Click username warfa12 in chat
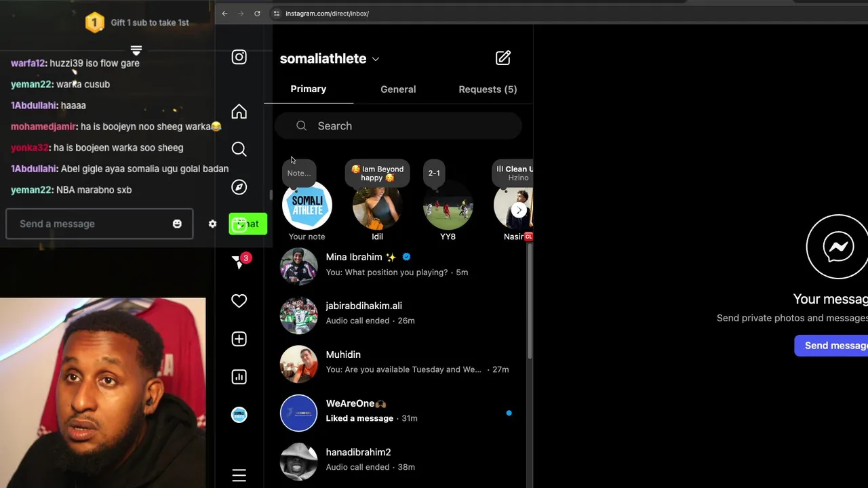The height and width of the screenshot is (488, 868). [x=28, y=63]
